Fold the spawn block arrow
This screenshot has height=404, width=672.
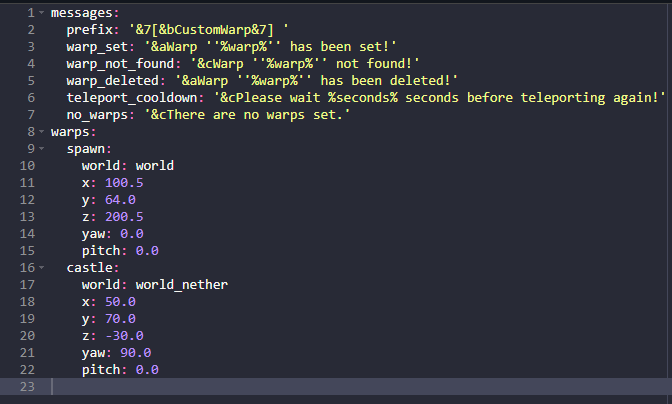click(x=39, y=149)
